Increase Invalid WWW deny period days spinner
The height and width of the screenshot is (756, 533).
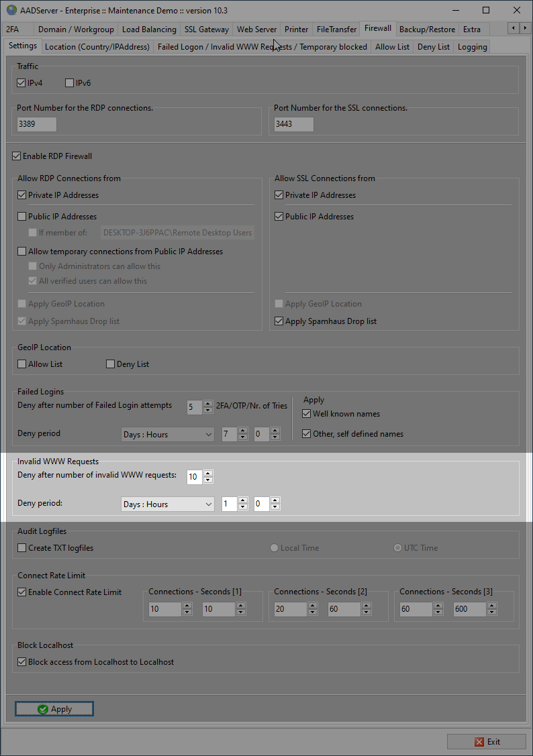243,500
